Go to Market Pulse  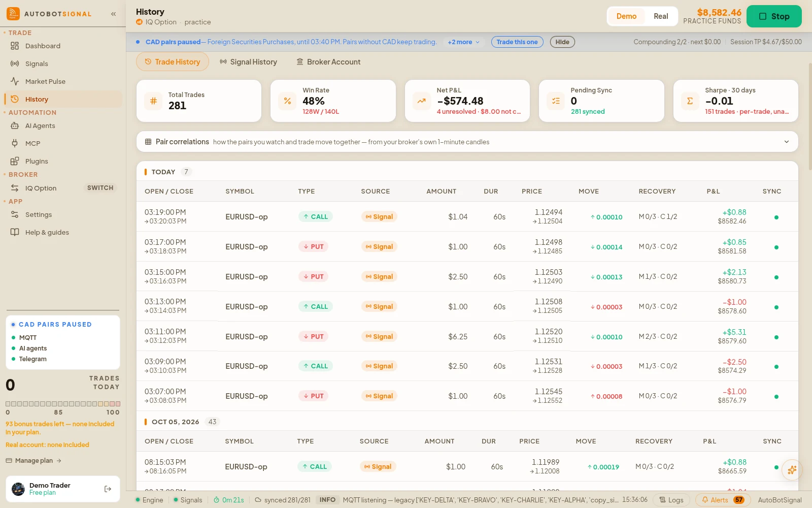(63, 81)
